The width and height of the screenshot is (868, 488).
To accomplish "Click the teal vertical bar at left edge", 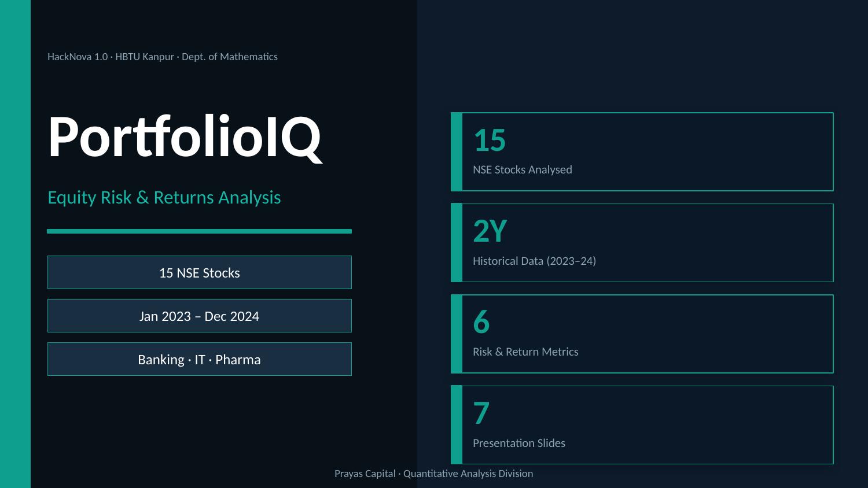I will pyautogui.click(x=15, y=244).
